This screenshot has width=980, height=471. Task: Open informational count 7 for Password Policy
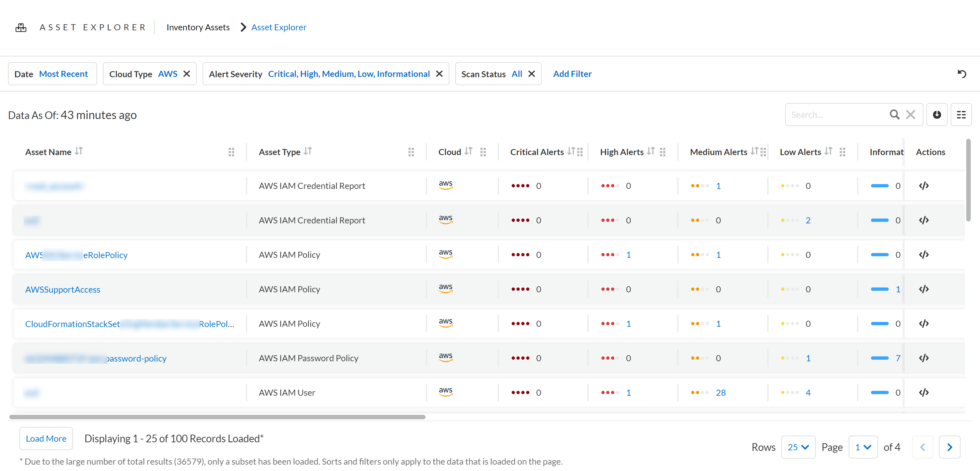(x=898, y=358)
